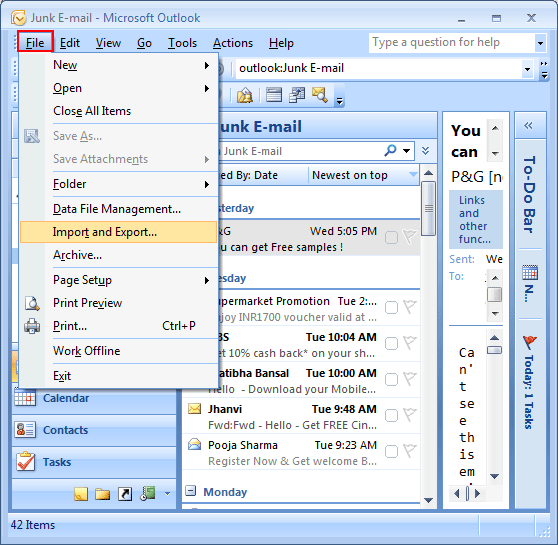The width and height of the screenshot is (558, 545).
Task: Click the Calendar navigation icon
Action: click(x=25, y=398)
